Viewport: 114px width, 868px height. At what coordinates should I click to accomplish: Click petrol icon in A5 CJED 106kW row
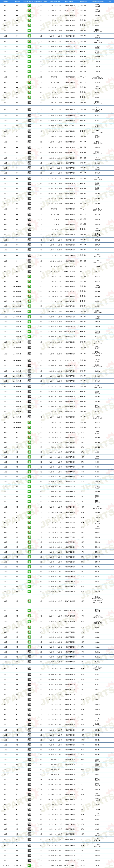(29, 462)
